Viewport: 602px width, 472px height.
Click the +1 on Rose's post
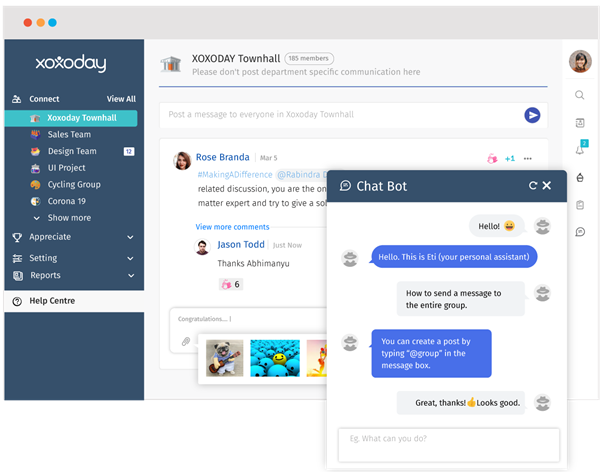point(510,159)
